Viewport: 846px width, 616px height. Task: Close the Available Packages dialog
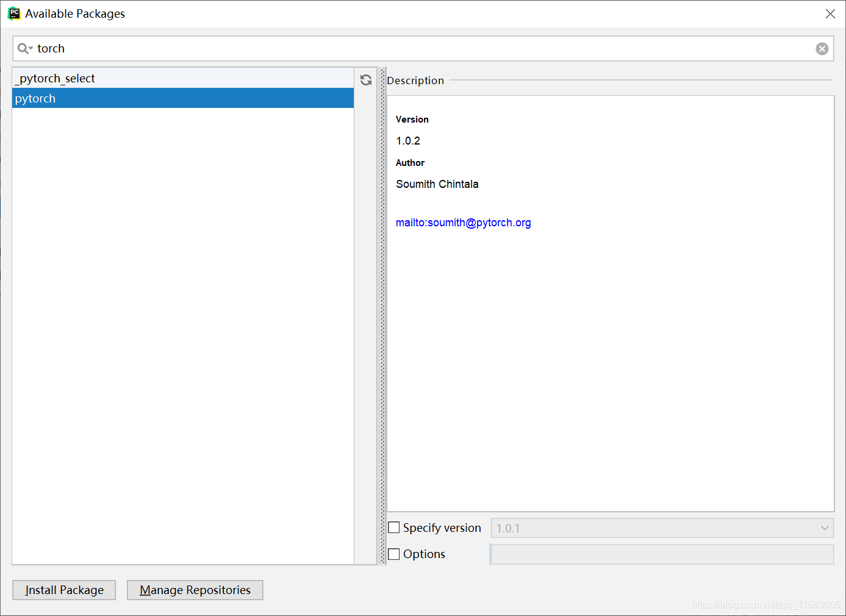tap(830, 13)
